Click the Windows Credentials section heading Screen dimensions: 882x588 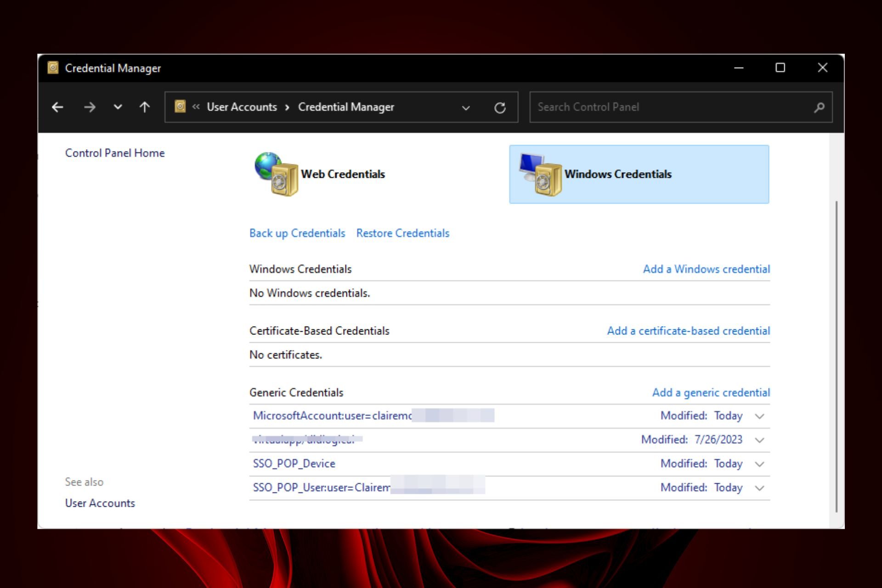(x=300, y=269)
